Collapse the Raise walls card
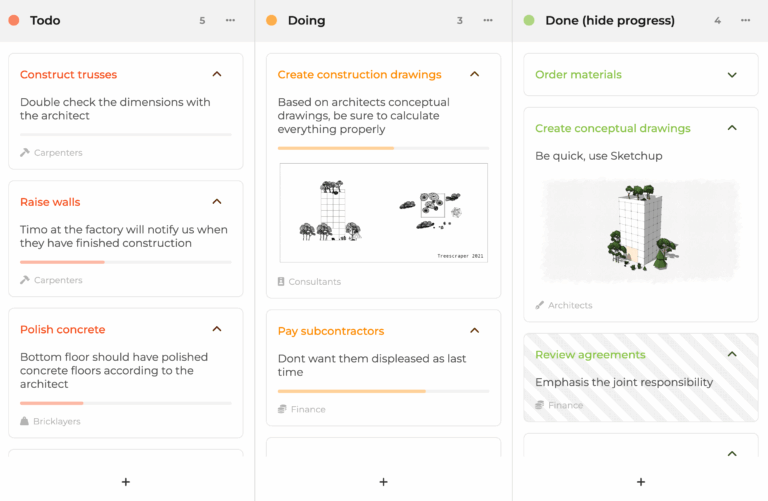 point(217,202)
